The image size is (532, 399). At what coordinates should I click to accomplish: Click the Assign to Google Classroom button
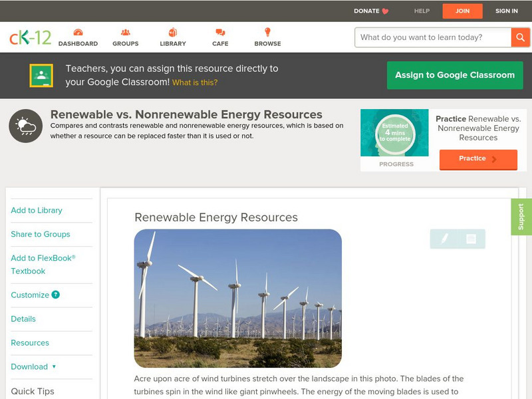pos(455,75)
